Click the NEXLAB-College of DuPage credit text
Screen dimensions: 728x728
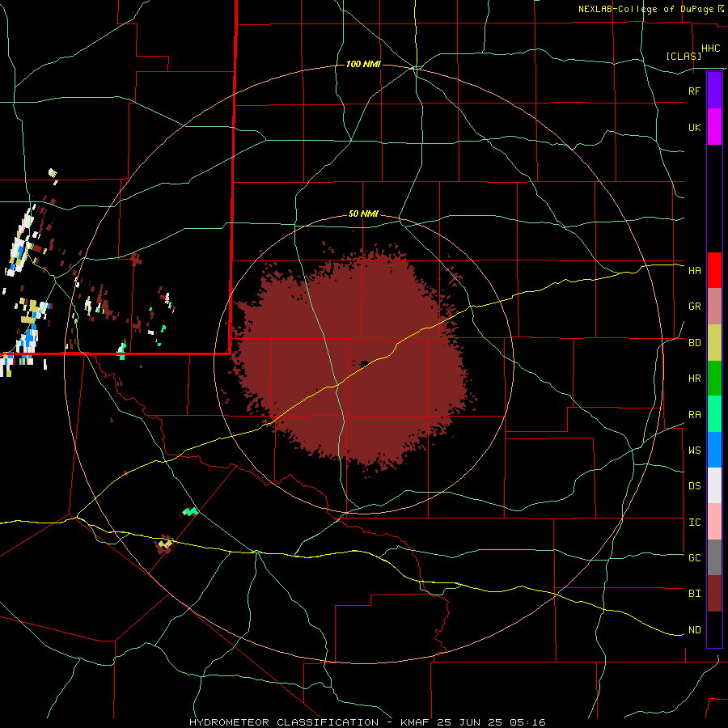click(x=647, y=9)
